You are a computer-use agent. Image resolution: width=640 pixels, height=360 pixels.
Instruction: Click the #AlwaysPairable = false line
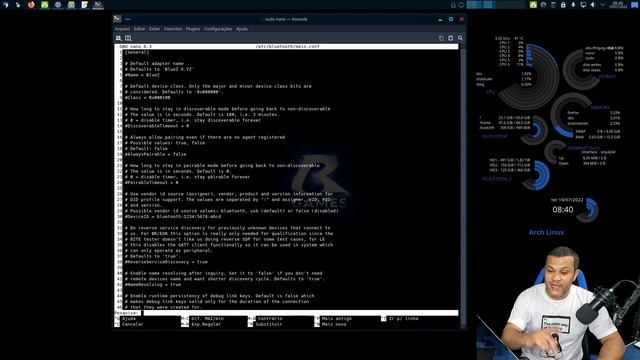156,154
